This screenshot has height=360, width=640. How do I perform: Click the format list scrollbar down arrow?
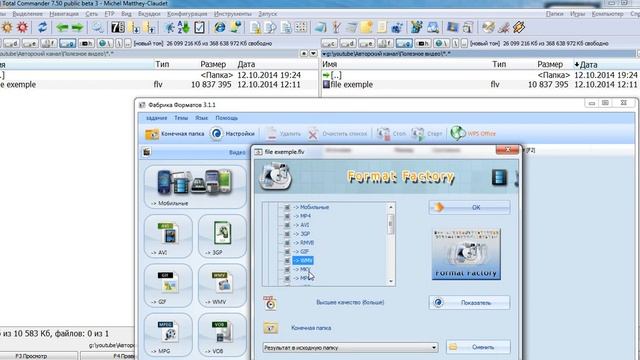click(x=391, y=281)
